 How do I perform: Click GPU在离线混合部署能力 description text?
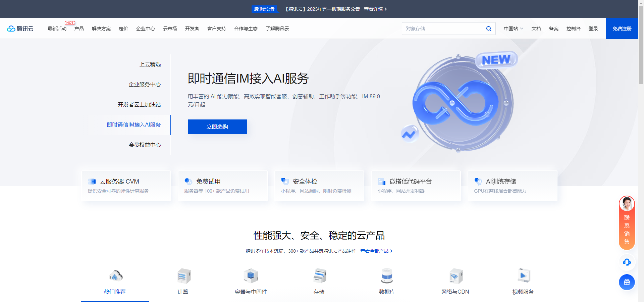[x=500, y=191]
